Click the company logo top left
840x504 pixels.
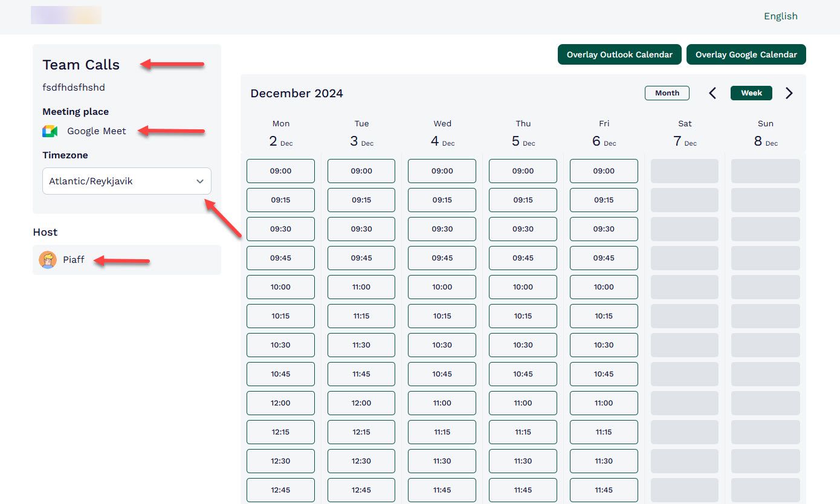pos(66,15)
